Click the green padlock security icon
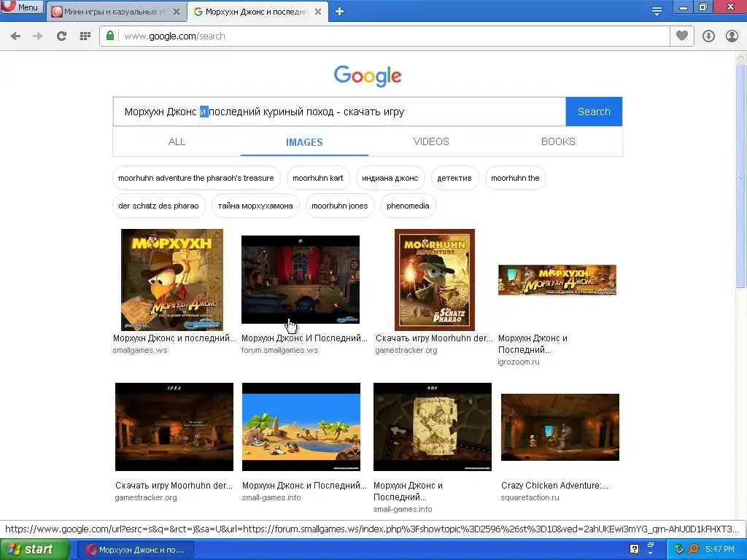 click(x=110, y=36)
